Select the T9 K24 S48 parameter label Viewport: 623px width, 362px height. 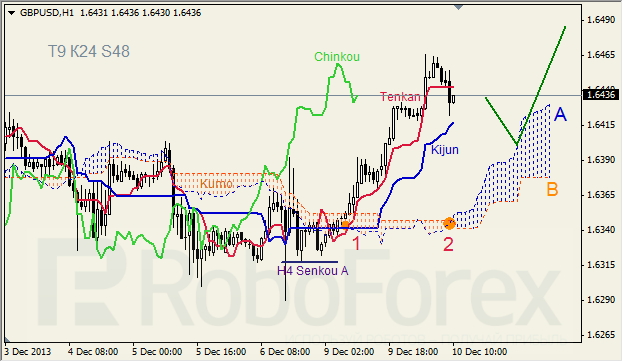point(89,51)
